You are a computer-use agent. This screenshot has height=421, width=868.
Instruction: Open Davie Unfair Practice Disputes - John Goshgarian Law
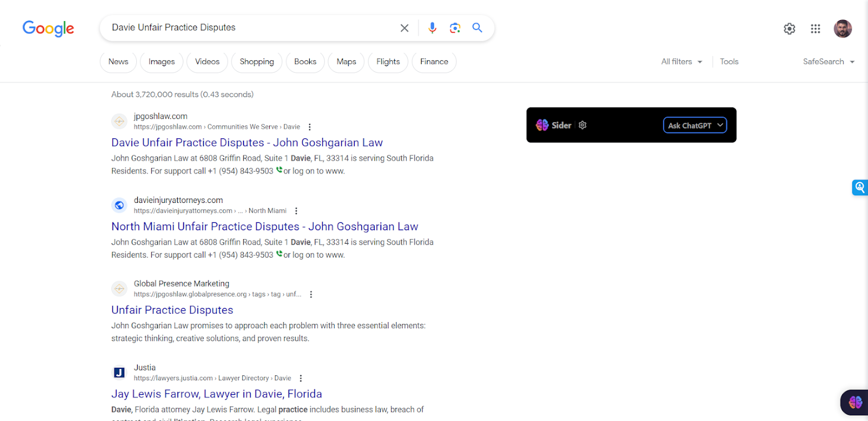click(x=247, y=143)
